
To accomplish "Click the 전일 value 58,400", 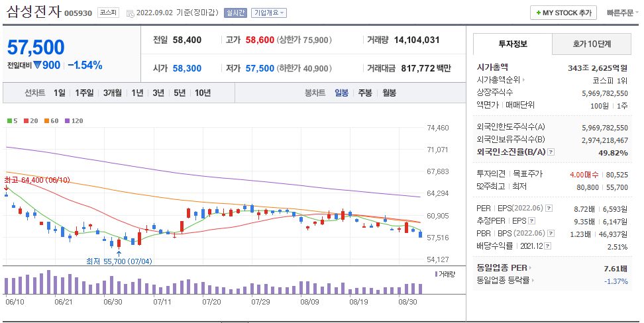I will tap(187, 40).
